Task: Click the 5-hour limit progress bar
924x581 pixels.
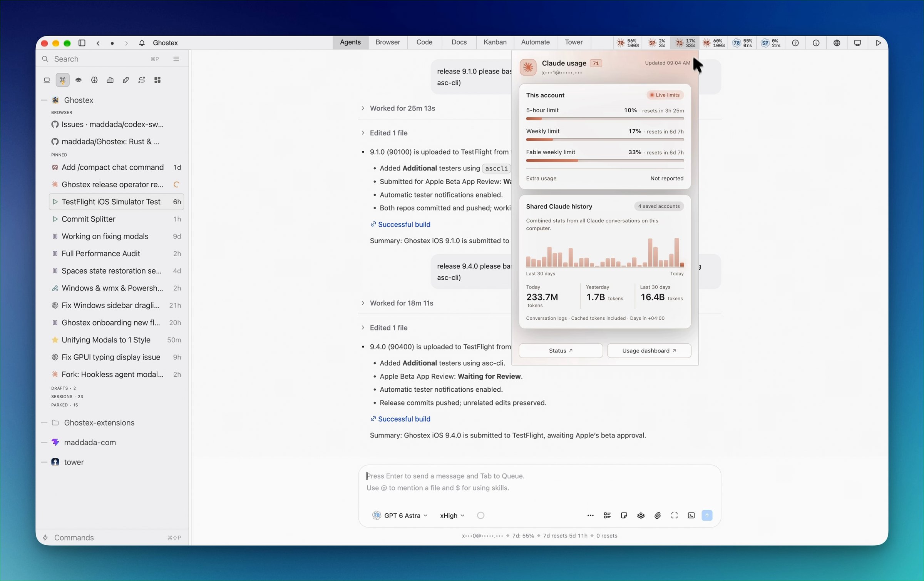Action: [x=605, y=119]
